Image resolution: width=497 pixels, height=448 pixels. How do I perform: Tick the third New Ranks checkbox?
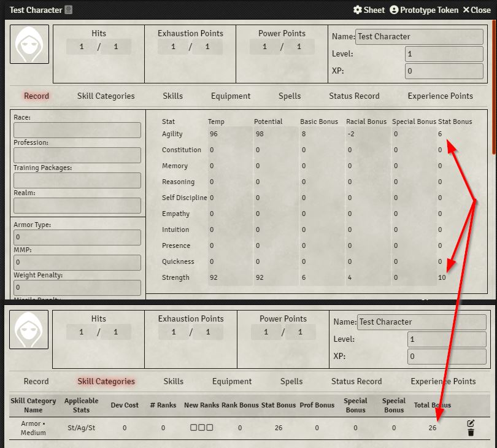[210, 428]
